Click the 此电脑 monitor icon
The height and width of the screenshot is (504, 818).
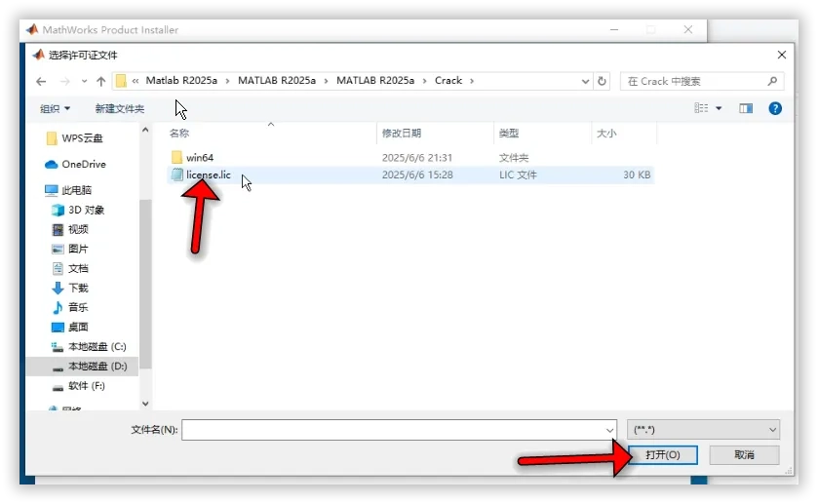51,190
